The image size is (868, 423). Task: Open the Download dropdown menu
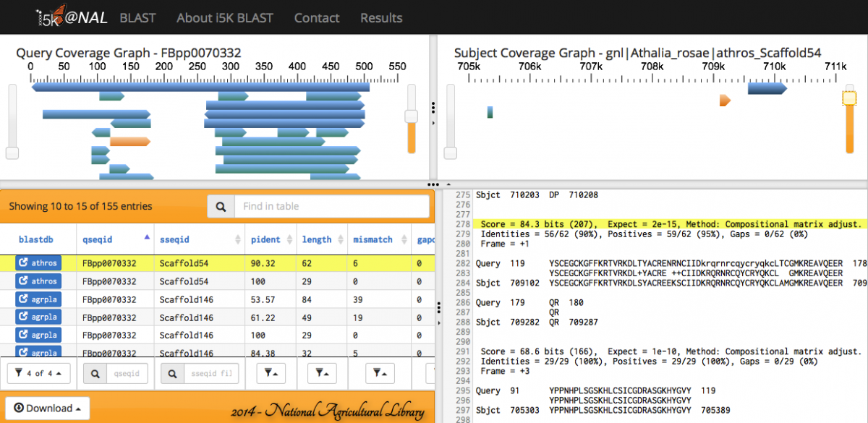(47, 408)
